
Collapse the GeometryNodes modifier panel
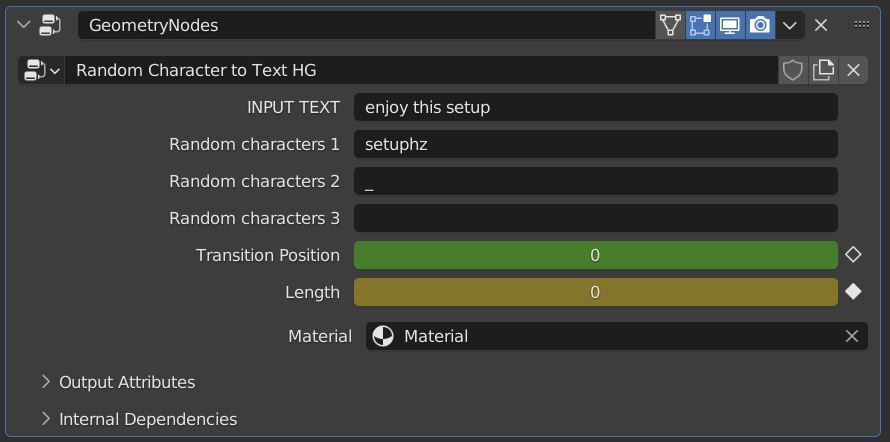pos(25,25)
